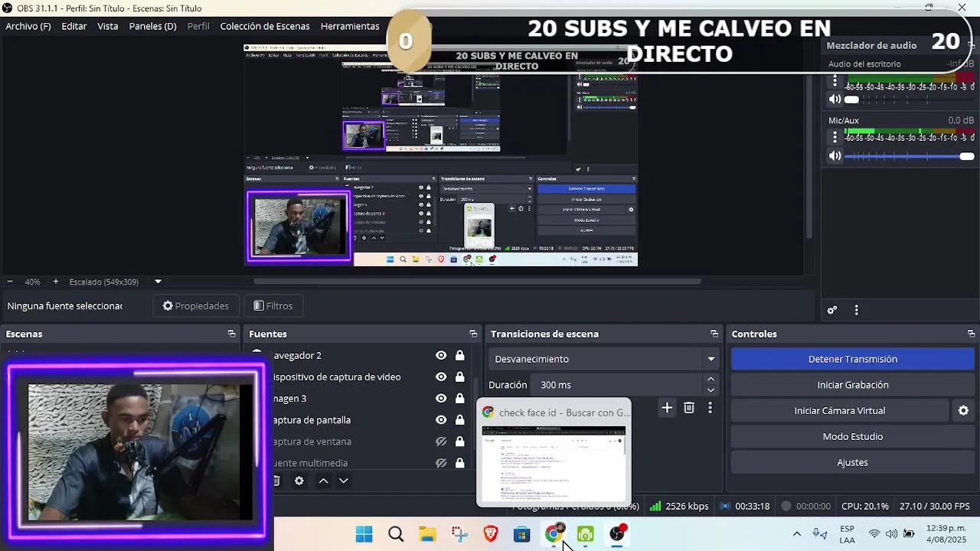980x551 pixels.
Task: Adjust the Mic/Aux volume slider
Action: (x=910, y=155)
